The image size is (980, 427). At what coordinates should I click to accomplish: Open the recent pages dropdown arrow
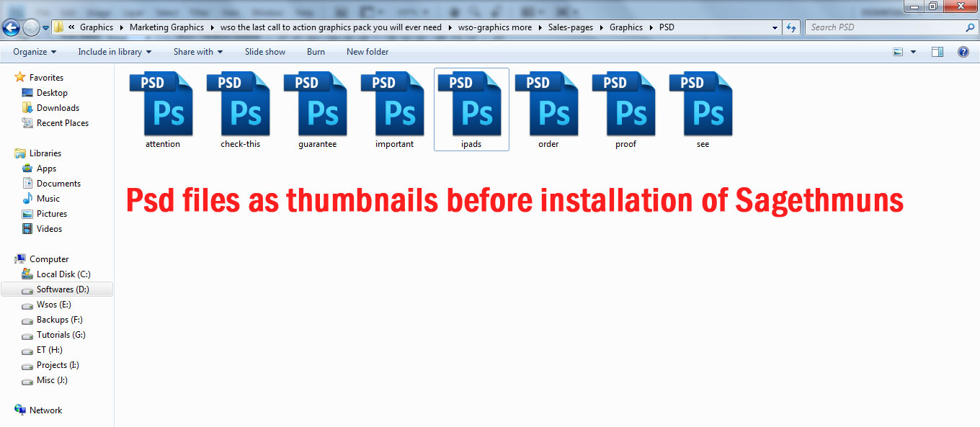click(x=45, y=28)
